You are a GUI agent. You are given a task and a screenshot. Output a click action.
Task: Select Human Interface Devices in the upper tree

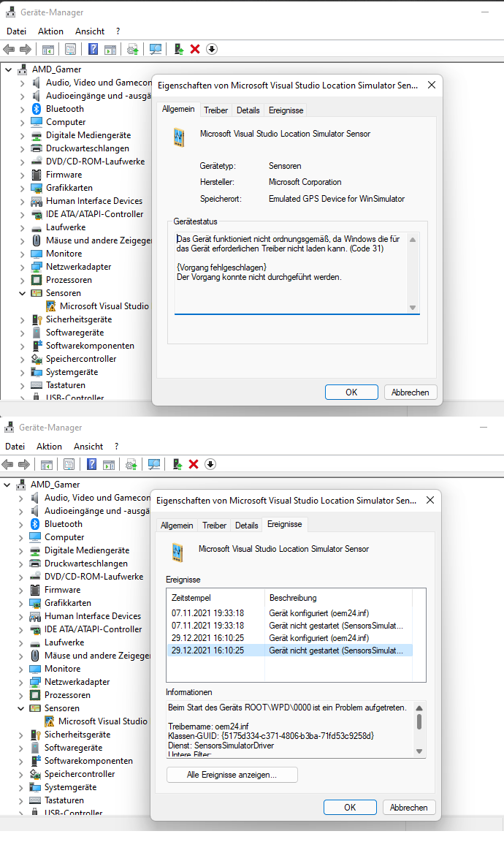94,201
